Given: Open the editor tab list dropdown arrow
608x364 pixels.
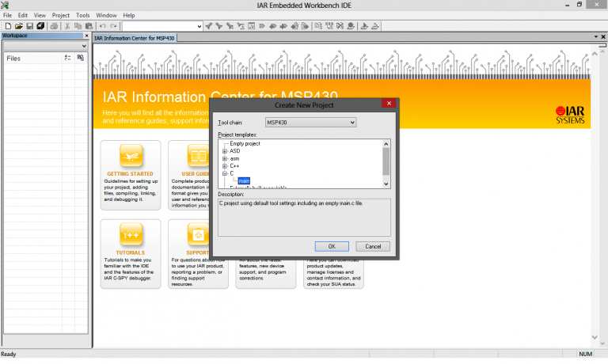Looking at the screenshot, I should 596,36.
